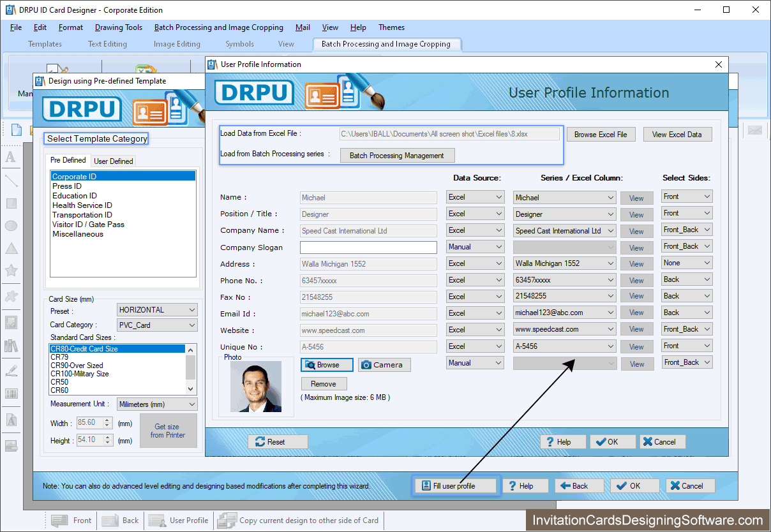Click the User Profile icon in bottom bar
Viewport: 771px width, 532px height.
click(x=156, y=521)
